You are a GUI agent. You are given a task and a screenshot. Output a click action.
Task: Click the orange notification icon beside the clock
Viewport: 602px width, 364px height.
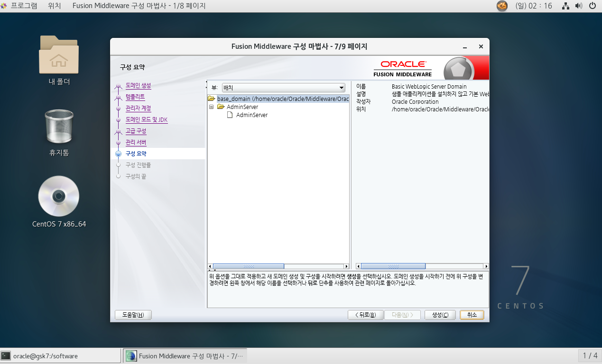pyautogui.click(x=502, y=6)
